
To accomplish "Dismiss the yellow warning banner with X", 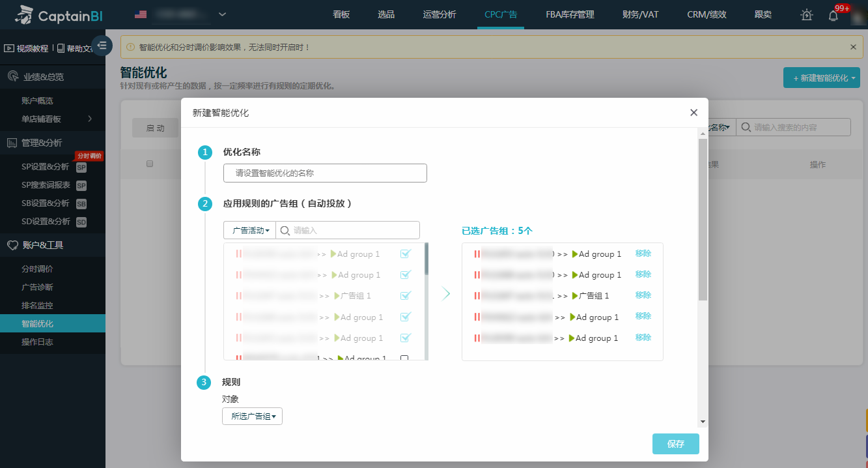I will [853, 47].
